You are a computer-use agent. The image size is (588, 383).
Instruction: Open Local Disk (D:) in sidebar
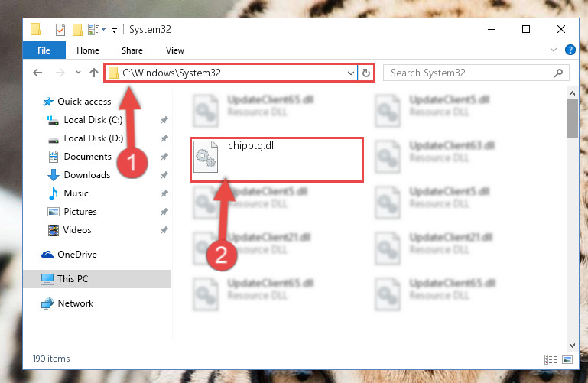(x=93, y=138)
